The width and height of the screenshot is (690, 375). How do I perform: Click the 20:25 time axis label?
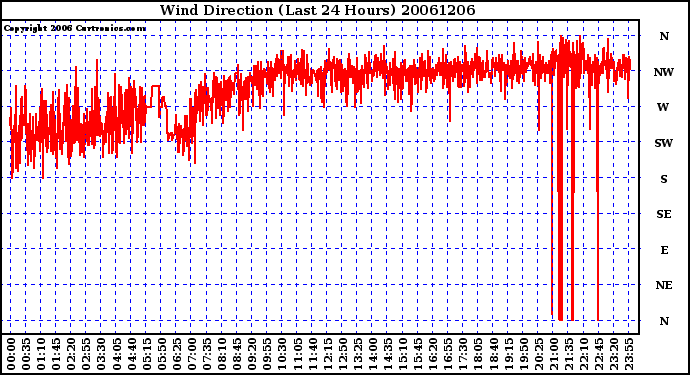tap(538, 354)
